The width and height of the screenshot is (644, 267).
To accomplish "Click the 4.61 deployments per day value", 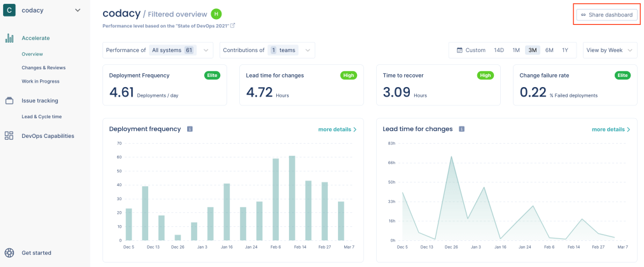I will click(122, 92).
